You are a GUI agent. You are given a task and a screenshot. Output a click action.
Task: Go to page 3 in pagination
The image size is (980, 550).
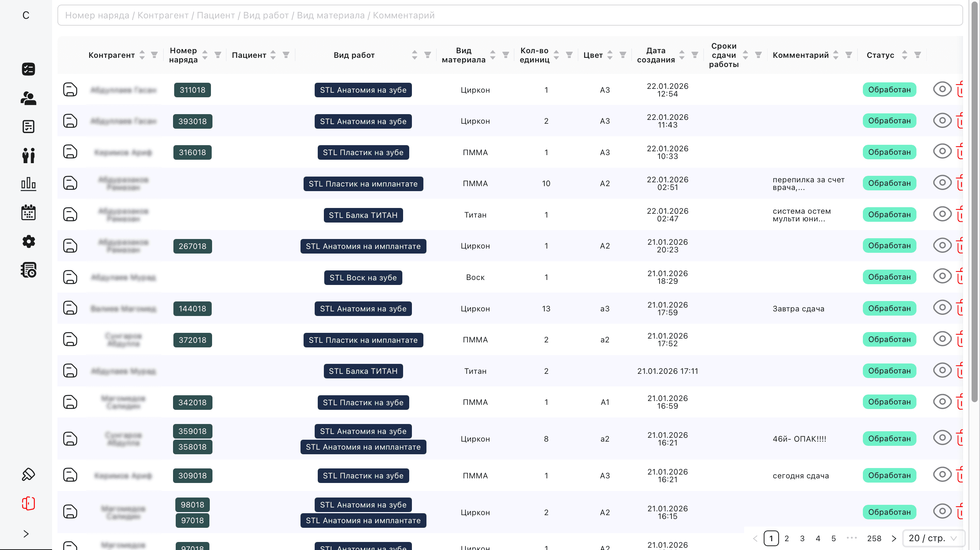tap(802, 539)
